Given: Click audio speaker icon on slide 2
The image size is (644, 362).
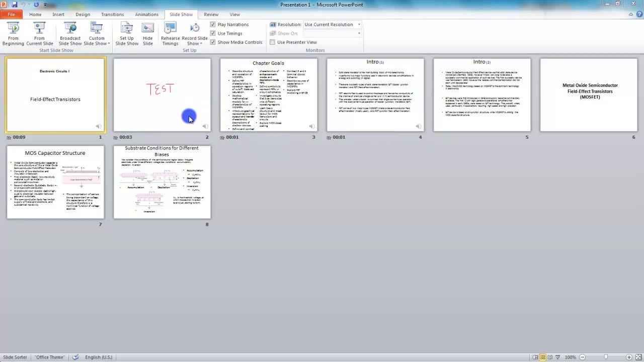Looking at the screenshot, I should [205, 126].
